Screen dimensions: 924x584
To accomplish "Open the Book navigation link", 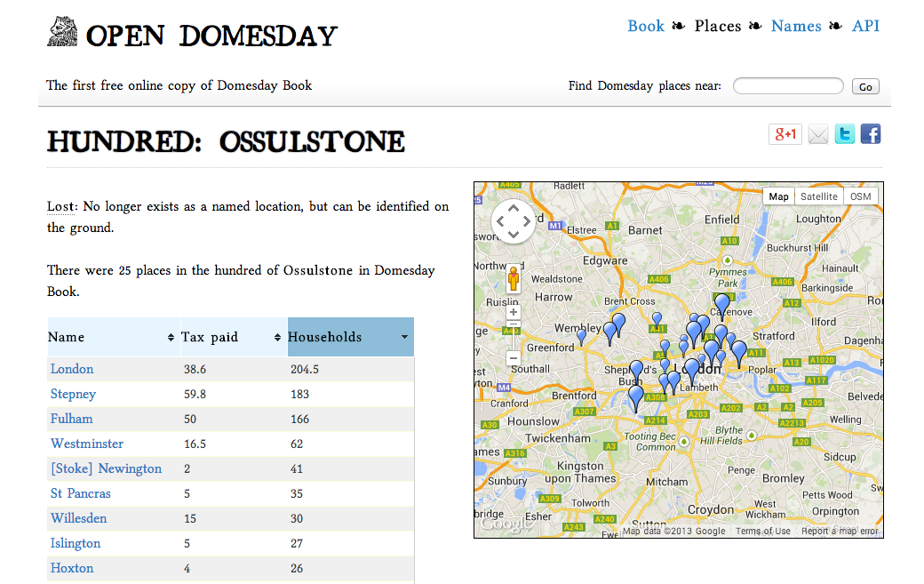I will point(646,26).
